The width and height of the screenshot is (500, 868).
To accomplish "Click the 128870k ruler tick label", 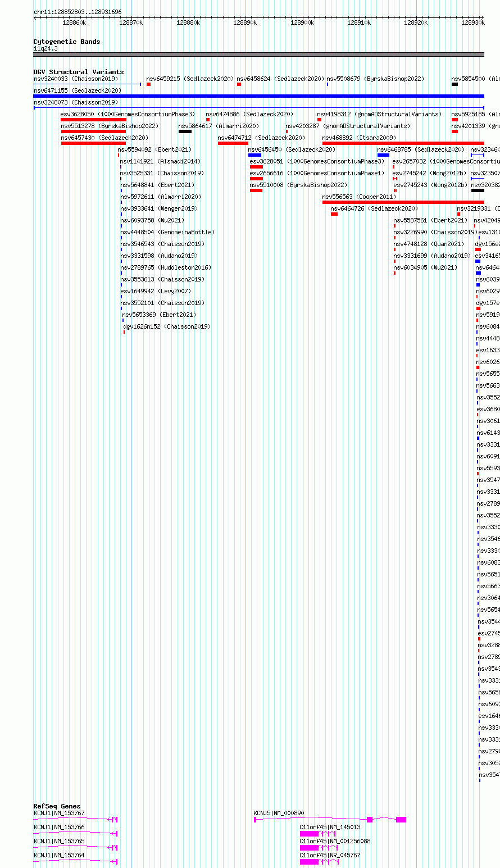I will point(131,22).
